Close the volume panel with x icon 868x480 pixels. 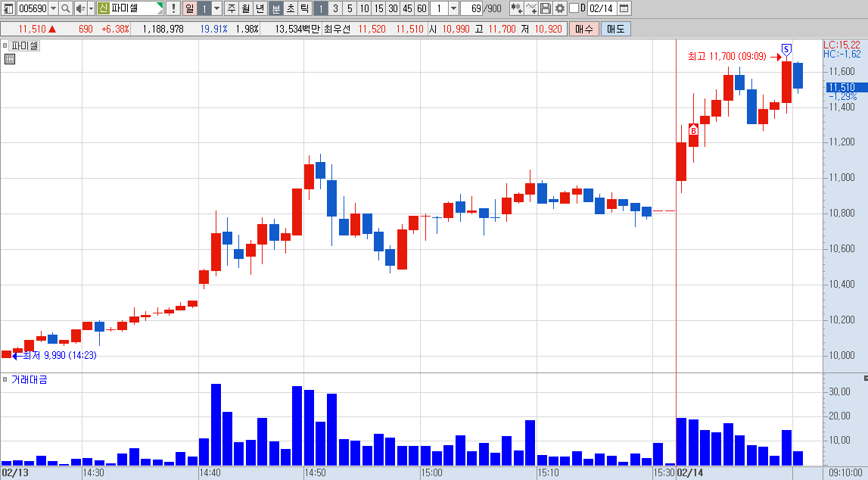coord(865,378)
